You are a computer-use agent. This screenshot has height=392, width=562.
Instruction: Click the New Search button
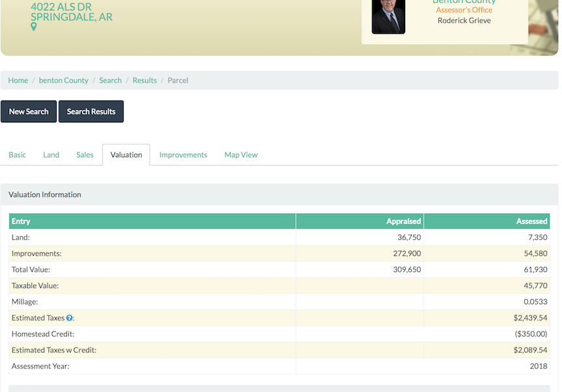coord(29,111)
